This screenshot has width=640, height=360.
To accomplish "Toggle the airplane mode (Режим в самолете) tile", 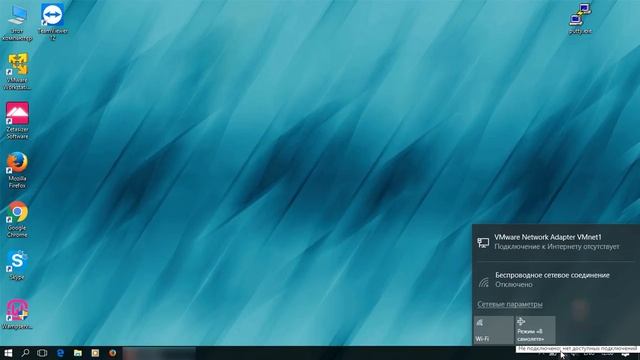I will (x=535, y=330).
